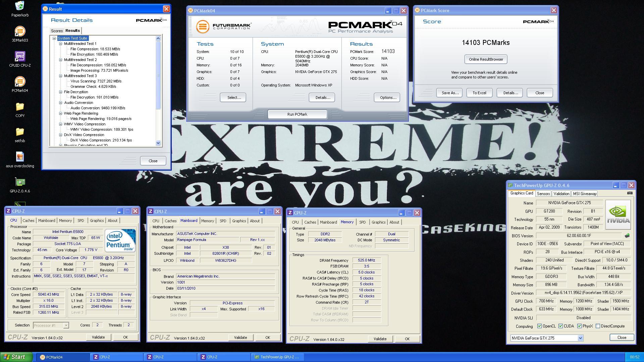Click Details button in PCMark Score

click(509, 93)
